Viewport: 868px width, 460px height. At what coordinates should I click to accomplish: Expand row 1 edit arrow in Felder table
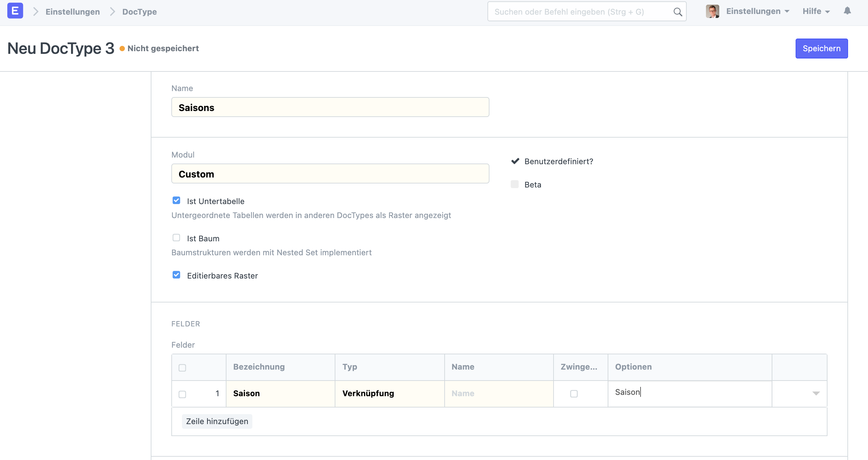[816, 394]
